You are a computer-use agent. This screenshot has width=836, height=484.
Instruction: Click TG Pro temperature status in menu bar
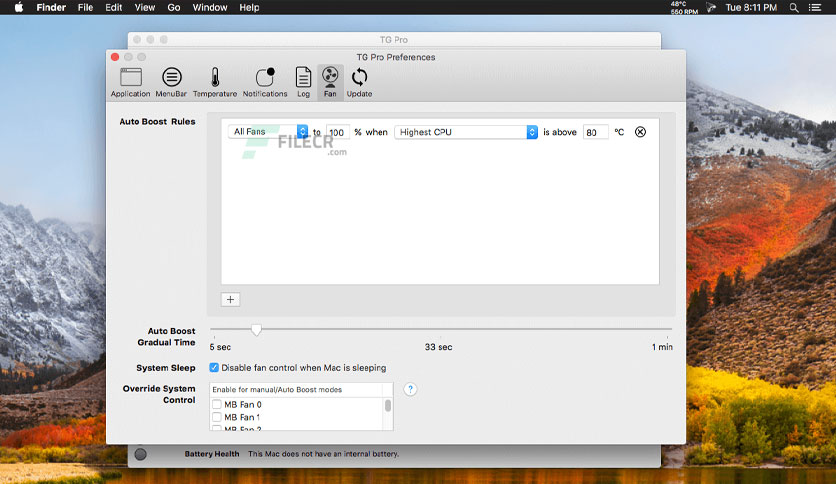[684, 7]
